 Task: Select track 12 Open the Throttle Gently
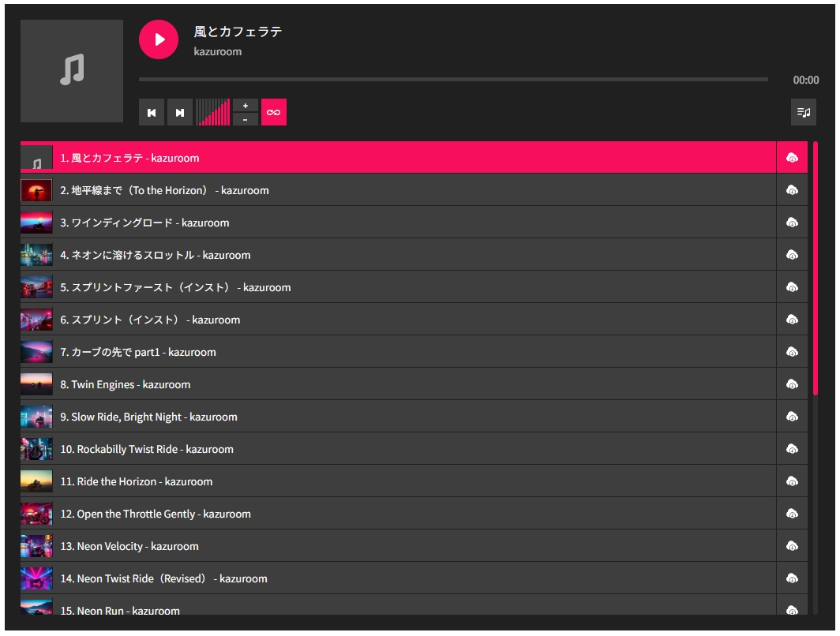pos(156,514)
